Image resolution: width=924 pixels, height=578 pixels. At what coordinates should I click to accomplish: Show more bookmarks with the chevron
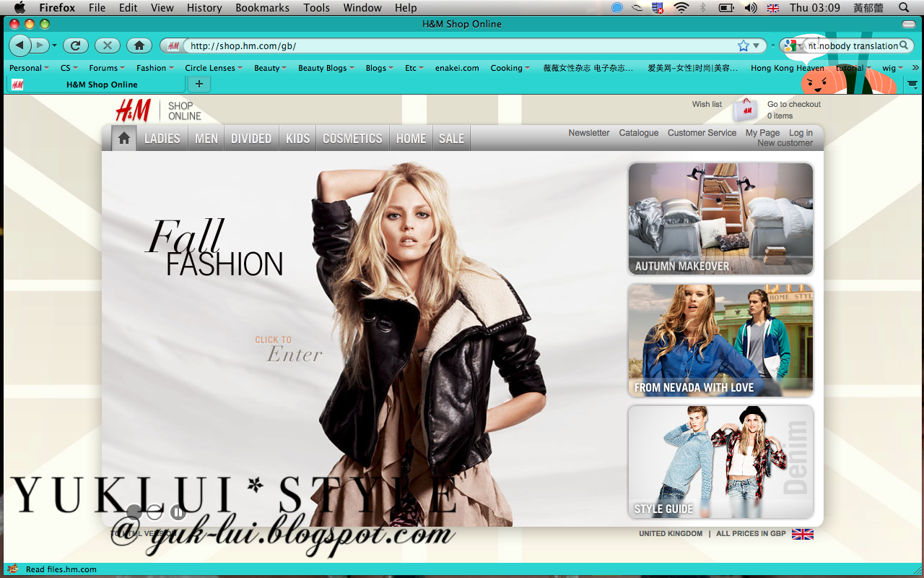(x=915, y=68)
